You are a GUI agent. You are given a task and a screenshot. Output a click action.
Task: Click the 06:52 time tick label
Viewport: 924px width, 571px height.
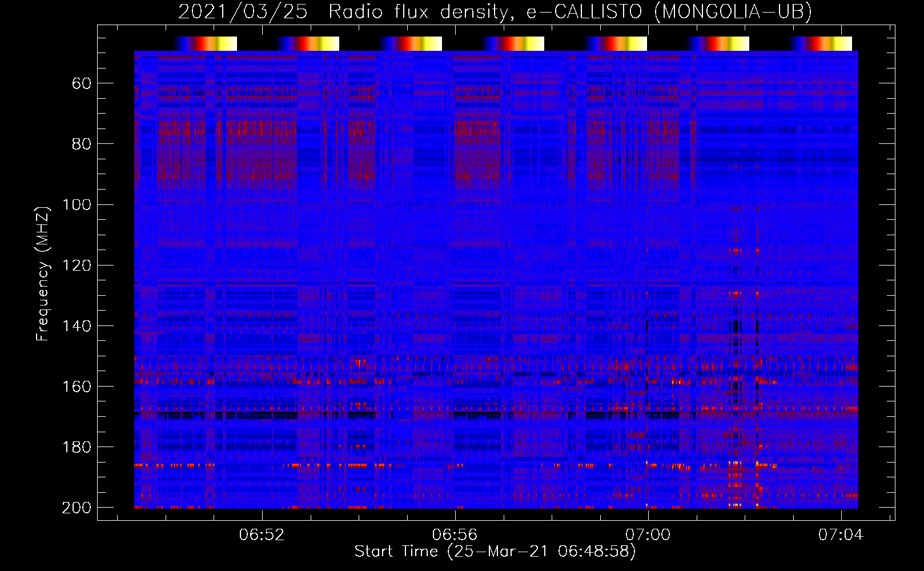pyautogui.click(x=262, y=535)
